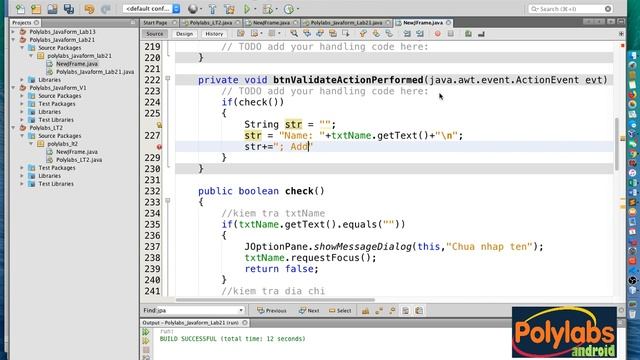Toggle Highlight Results in Find bar
Viewport: 640px width, 360px height.
[405, 311]
